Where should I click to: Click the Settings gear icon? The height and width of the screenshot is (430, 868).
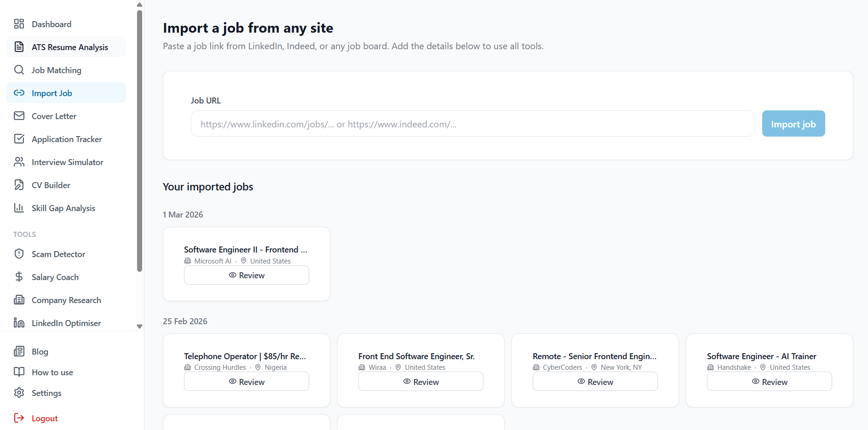click(x=19, y=393)
